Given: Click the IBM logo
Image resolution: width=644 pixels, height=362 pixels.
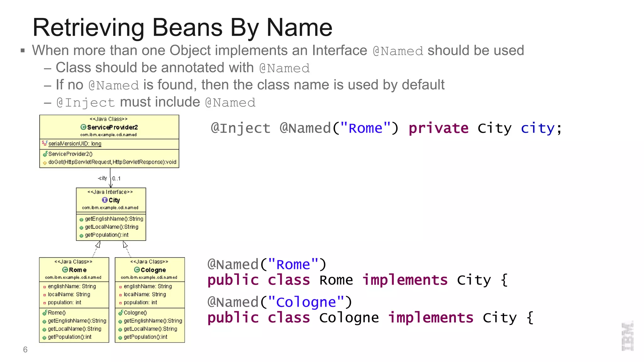Looking at the screenshot, I should 627,336.
